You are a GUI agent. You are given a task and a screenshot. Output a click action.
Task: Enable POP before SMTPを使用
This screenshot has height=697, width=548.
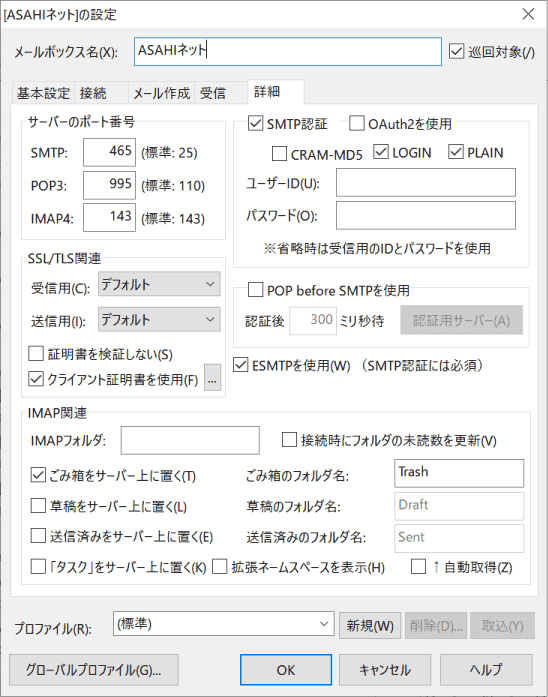pos(255,290)
